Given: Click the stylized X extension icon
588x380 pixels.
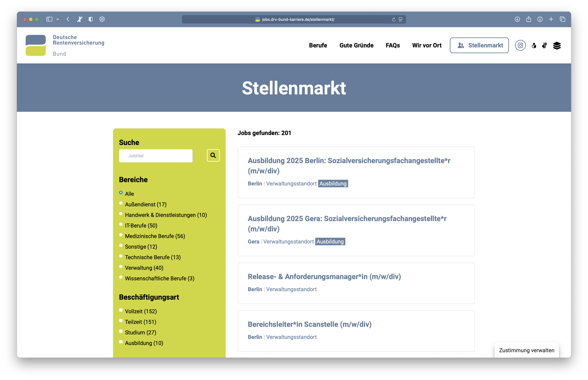Looking at the screenshot, I should click(80, 19).
